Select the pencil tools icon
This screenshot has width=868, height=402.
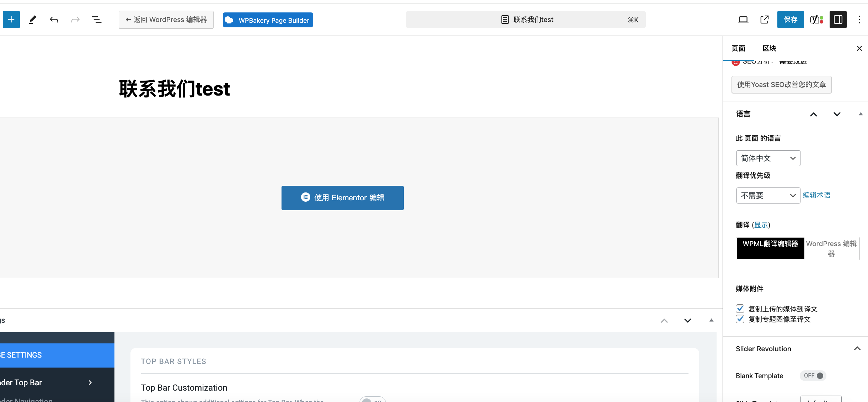click(33, 20)
